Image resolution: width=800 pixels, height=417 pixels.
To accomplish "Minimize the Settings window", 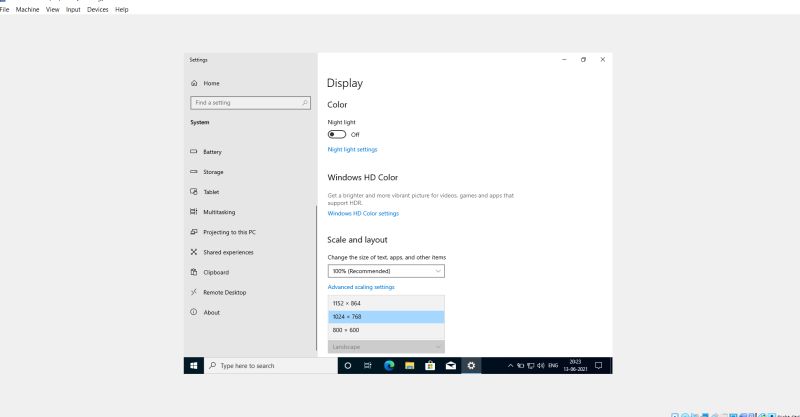I will click(x=564, y=60).
